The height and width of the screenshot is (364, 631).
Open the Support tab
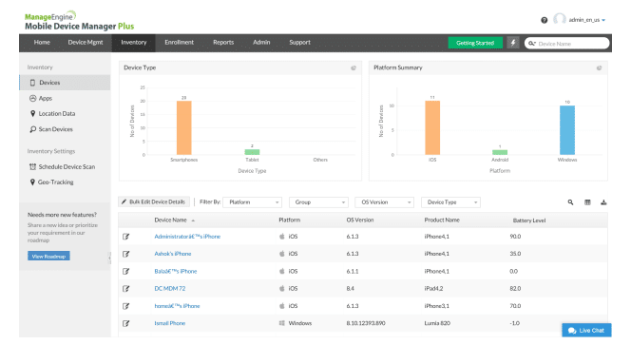click(x=299, y=42)
